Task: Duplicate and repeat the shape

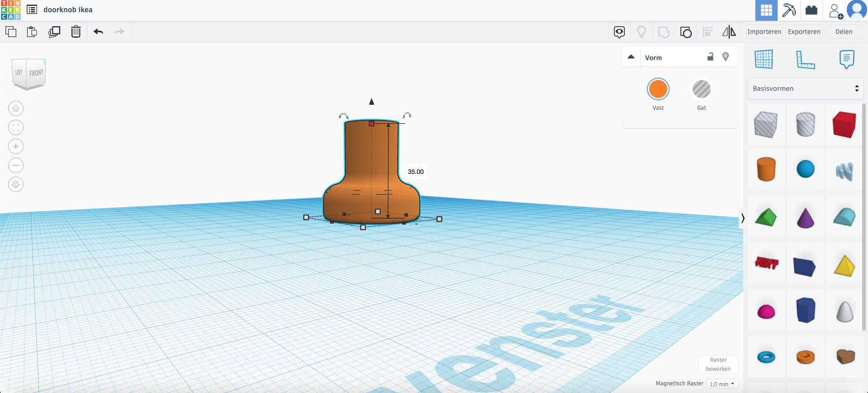Action: point(54,32)
